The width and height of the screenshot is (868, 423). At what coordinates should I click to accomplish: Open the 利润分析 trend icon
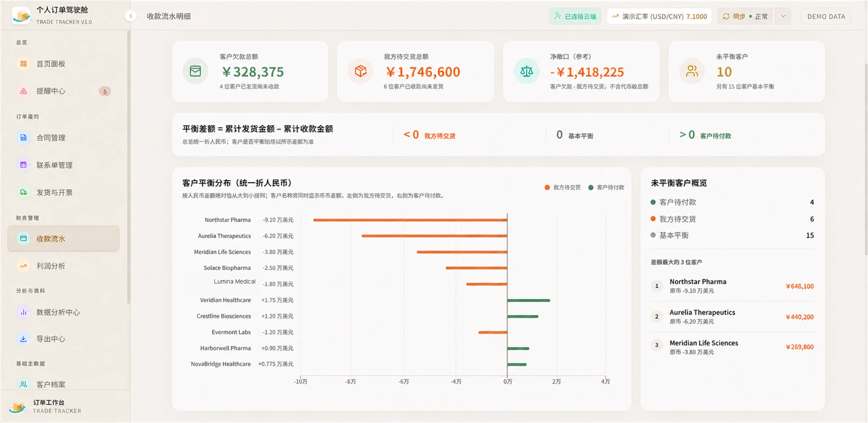coord(23,266)
